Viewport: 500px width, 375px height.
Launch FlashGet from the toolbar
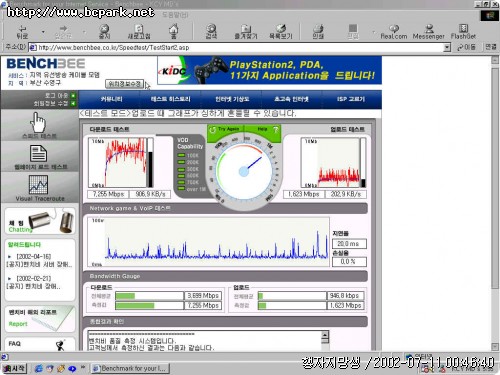point(463,28)
